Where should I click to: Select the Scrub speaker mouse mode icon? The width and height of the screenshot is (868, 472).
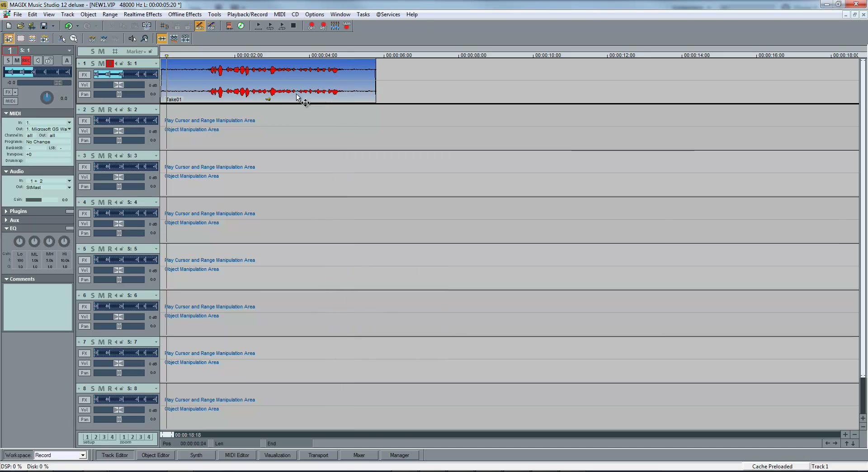coord(132,38)
